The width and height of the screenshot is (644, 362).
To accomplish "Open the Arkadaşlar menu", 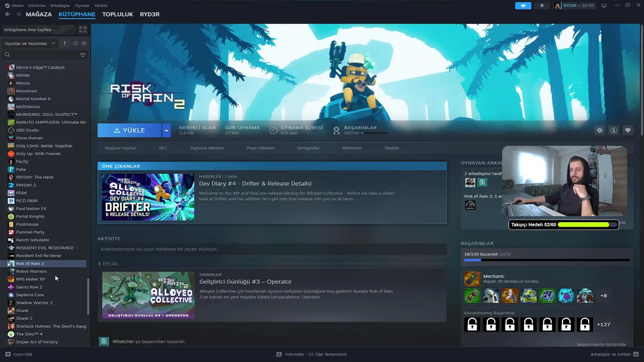I will coord(60,6).
